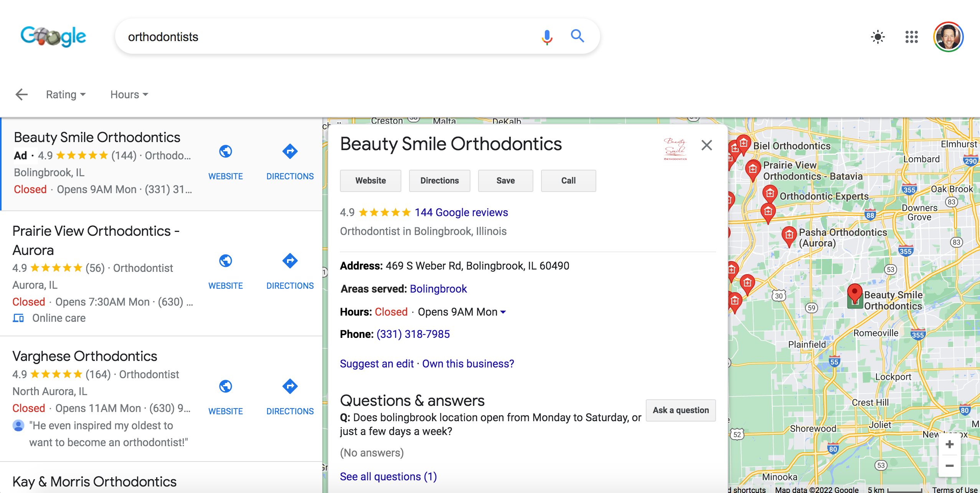Click the Ask a question button
This screenshot has height=493, width=980.
point(681,410)
